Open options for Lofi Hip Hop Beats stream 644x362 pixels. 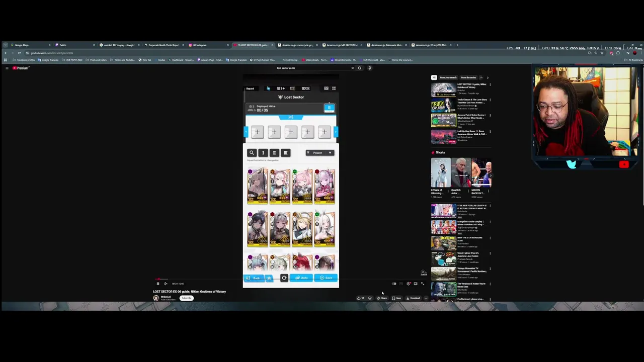(490, 132)
